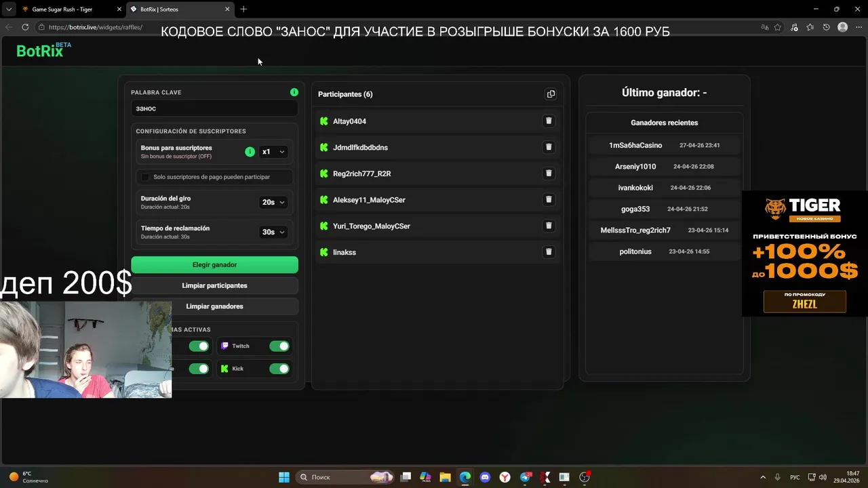Toggle platform switch left of Kick

pos(199,369)
